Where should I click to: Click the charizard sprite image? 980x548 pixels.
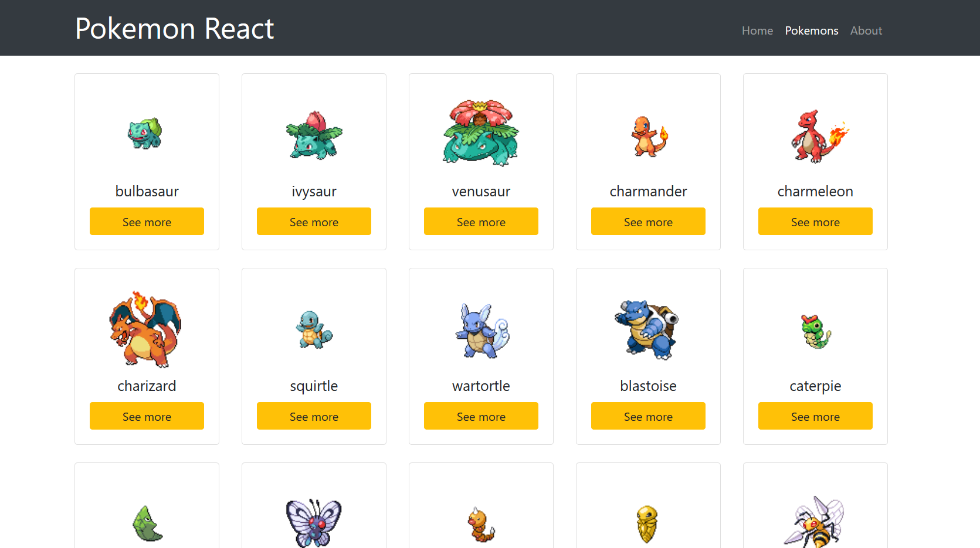(145, 329)
